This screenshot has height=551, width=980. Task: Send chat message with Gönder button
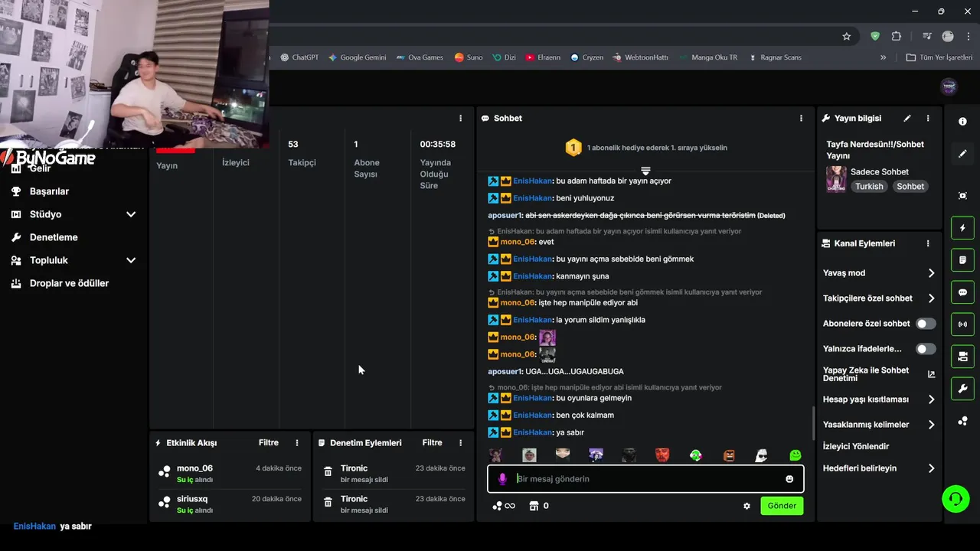point(782,506)
